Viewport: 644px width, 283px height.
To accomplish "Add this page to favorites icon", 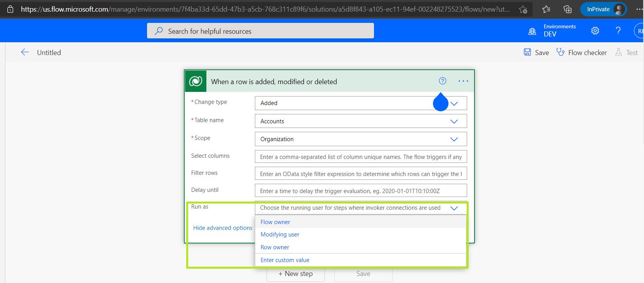I will point(523,9).
